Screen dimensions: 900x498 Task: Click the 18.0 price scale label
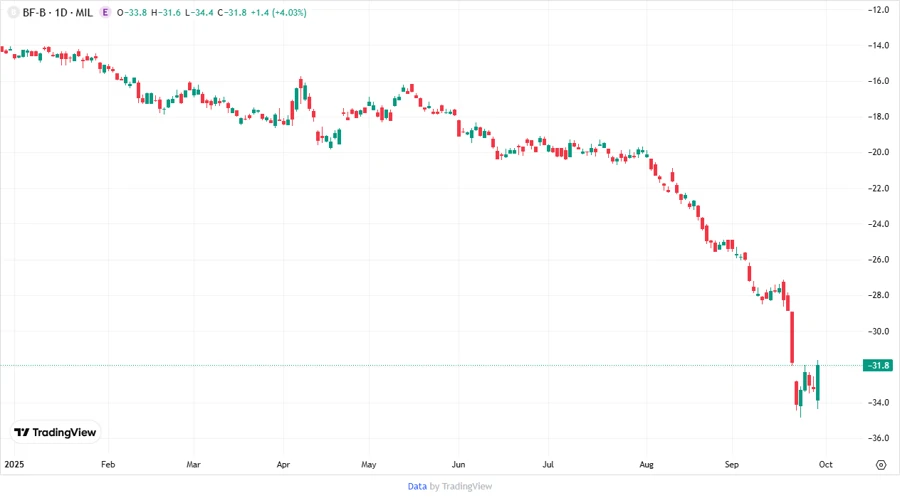click(878, 116)
